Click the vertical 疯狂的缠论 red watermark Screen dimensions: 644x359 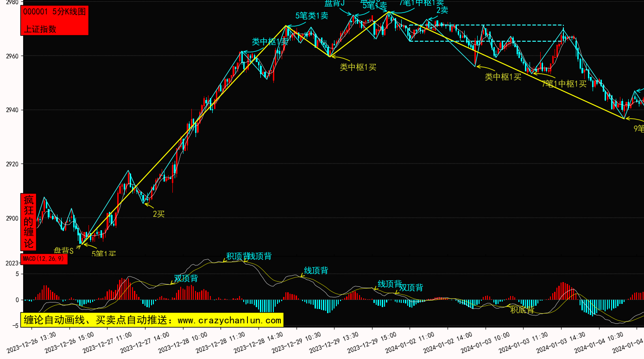pyautogui.click(x=29, y=222)
